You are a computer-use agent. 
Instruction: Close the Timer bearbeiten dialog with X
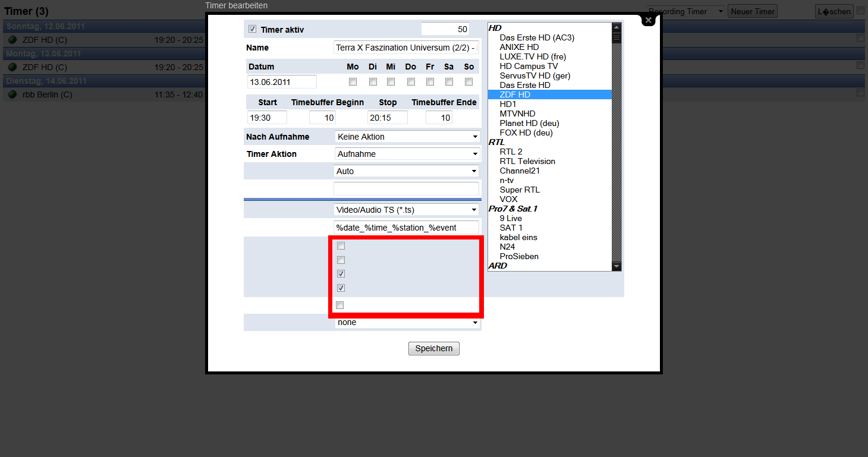[649, 20]
